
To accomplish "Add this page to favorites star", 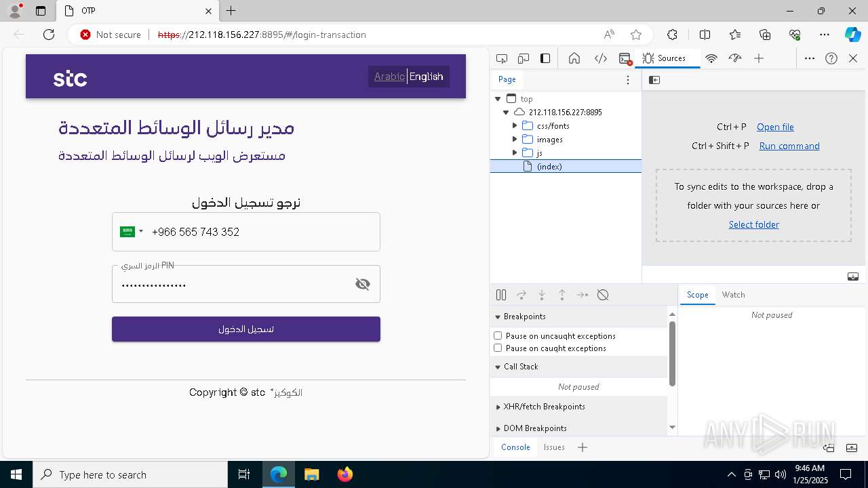I will click(635, 35).
